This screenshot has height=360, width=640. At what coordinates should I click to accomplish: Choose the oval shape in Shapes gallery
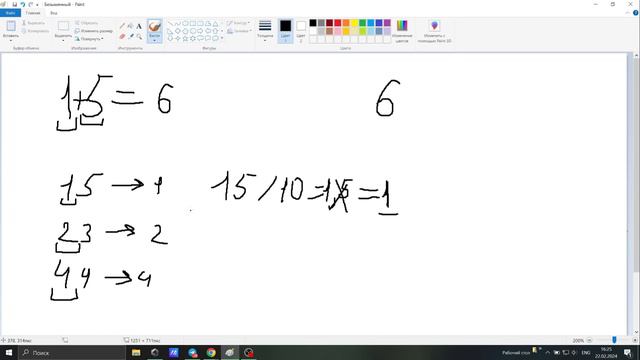[185, 24]
